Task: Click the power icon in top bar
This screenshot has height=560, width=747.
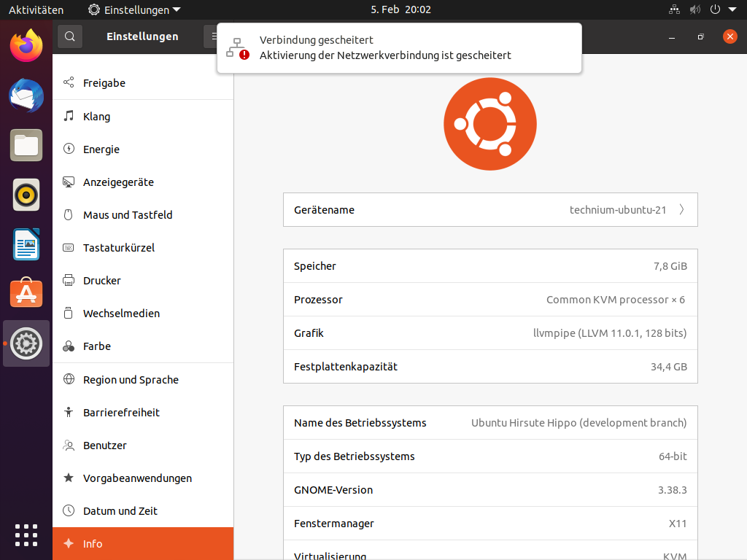Action: (x=715, y=9)
